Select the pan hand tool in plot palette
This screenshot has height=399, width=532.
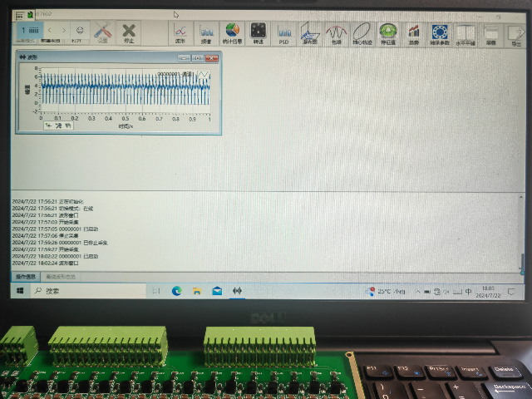point(68,126)
